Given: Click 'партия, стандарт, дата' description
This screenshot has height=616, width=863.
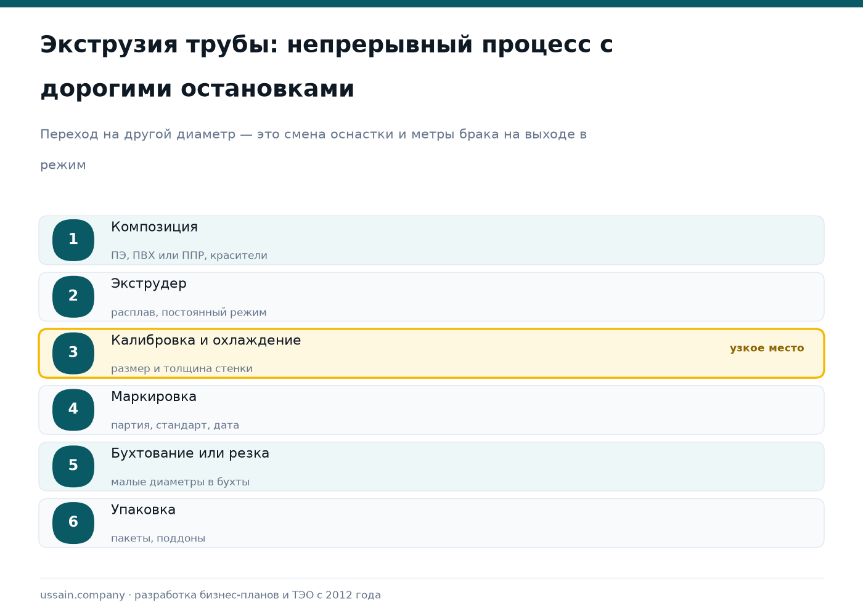Looking at the screenshot, I should 175,426.
